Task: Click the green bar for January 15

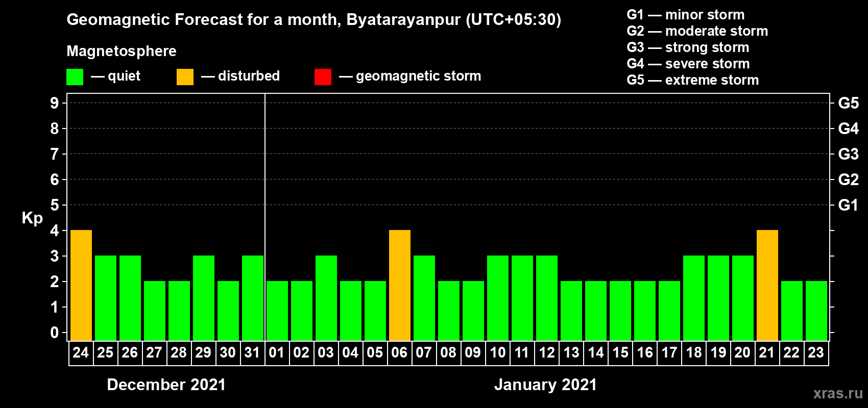Action: coord(620,311)
